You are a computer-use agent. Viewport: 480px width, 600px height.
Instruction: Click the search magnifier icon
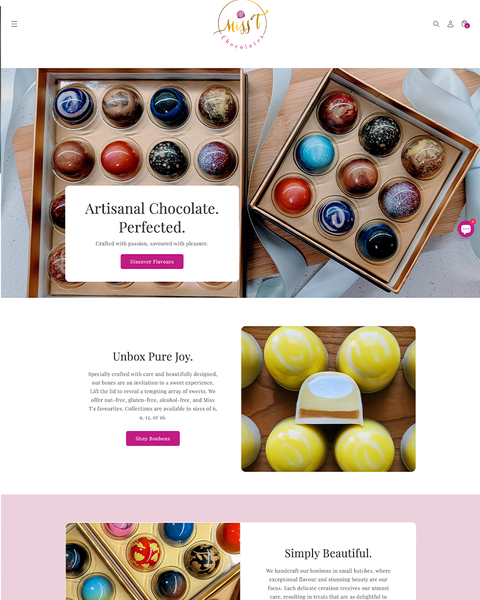click(436, 24)
